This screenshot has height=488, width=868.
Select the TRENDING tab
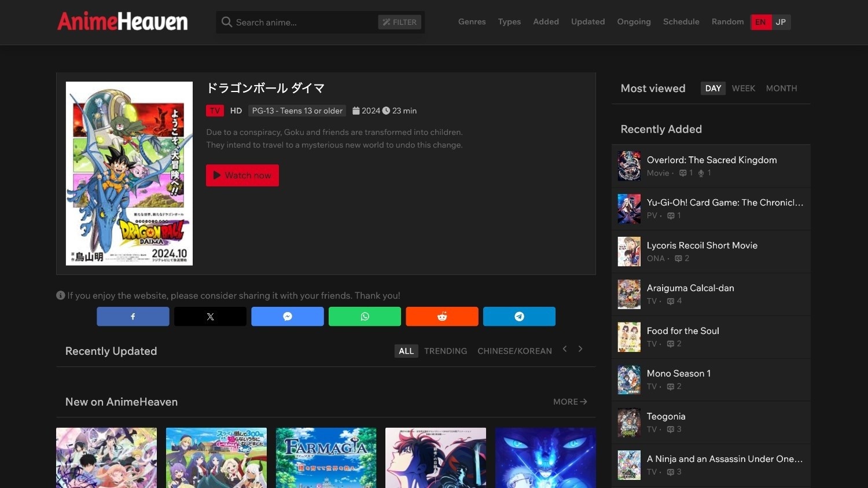tap(446, 351)
